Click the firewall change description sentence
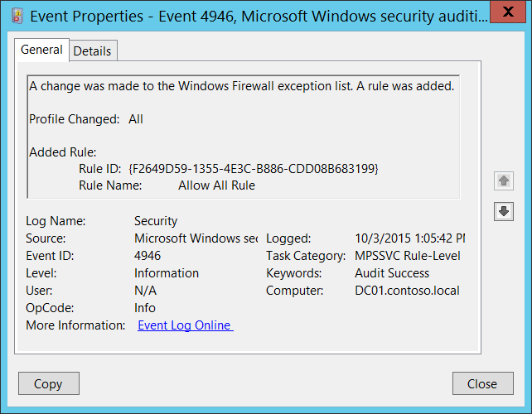 [241, 85]
